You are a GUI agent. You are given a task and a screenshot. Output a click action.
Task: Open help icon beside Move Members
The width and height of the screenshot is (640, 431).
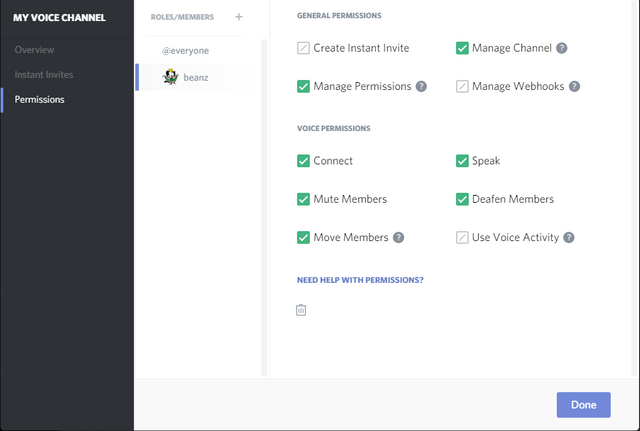(x=398, y=238)
